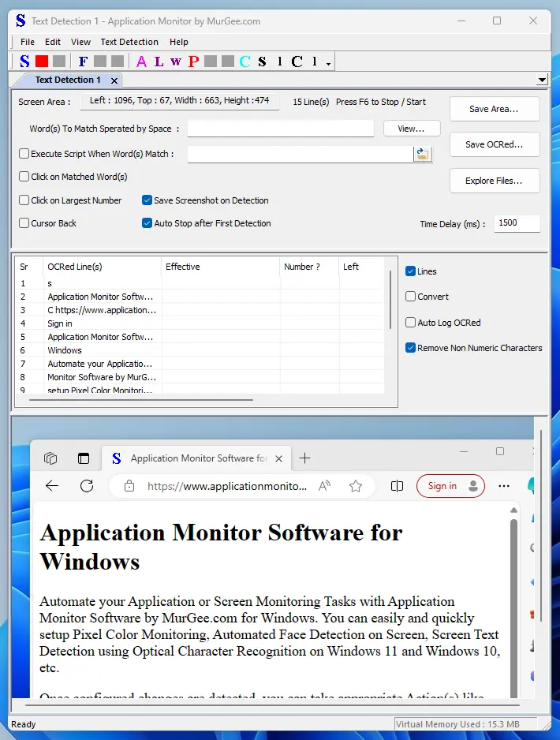Click the black S toolbar icon
Viewport: 560px width, 740px height.
tap(263, 62)
